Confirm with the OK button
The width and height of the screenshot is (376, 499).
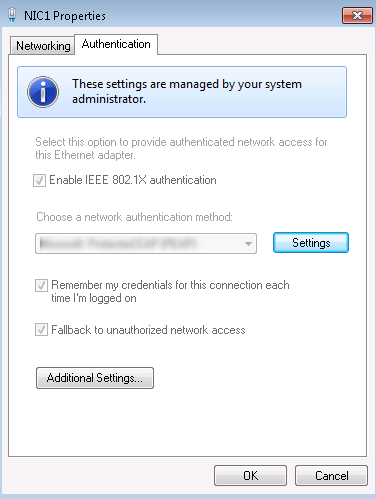pyautogui.click(x=250, y=476)
